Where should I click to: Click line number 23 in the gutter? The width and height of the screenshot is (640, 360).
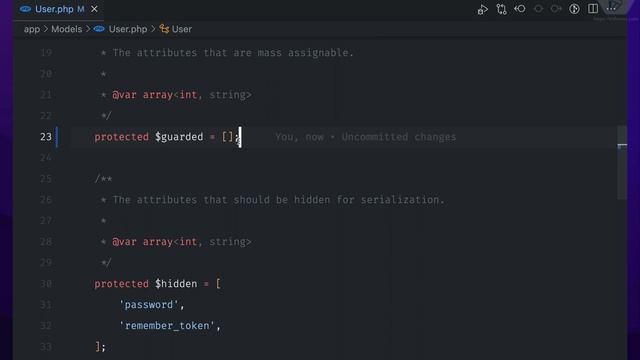coord(46,137)
